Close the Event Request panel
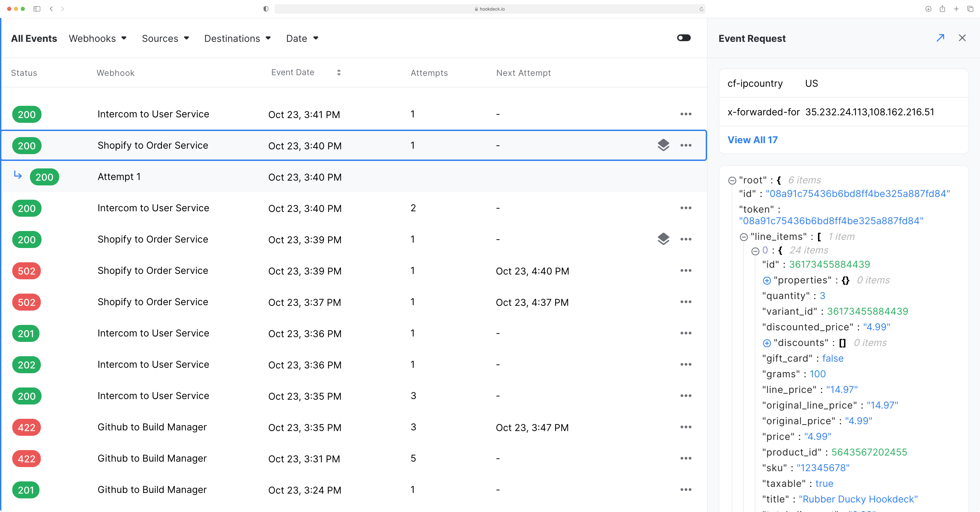 (x=962, y=38)
